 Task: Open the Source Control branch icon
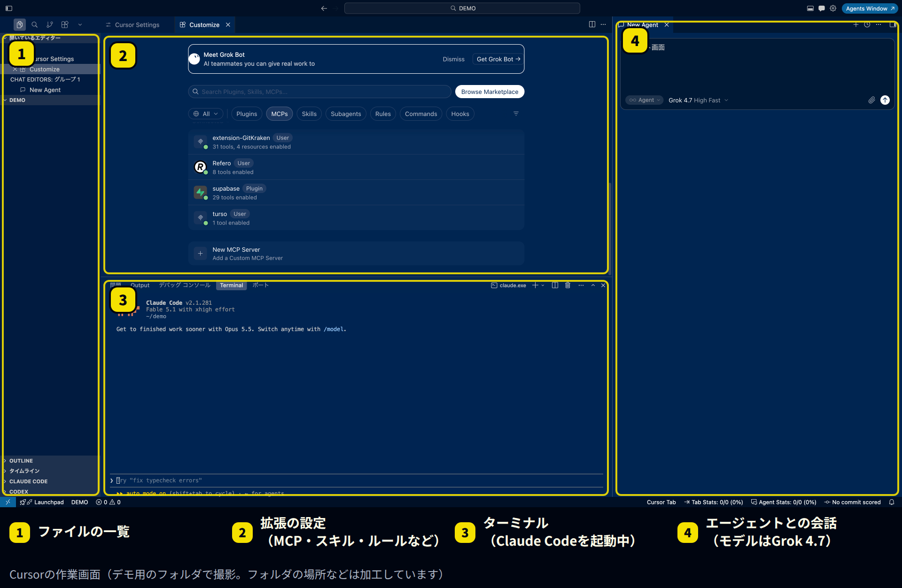tap(50, 24)
